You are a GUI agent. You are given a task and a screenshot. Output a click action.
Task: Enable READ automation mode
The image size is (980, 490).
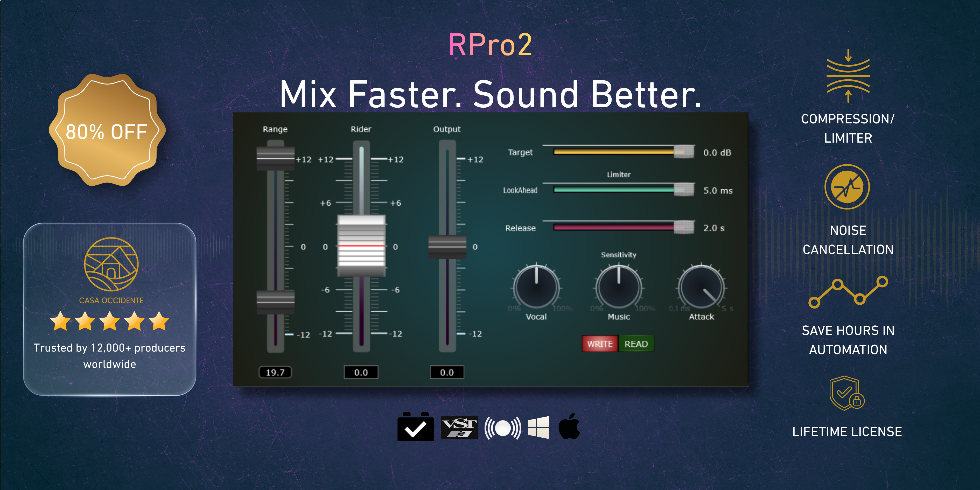click(636, 344)
